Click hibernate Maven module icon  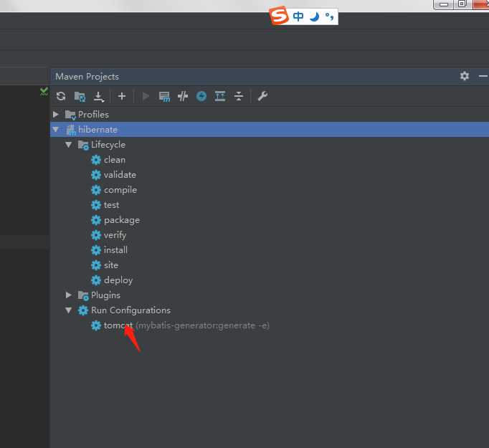tap(71, 130)
